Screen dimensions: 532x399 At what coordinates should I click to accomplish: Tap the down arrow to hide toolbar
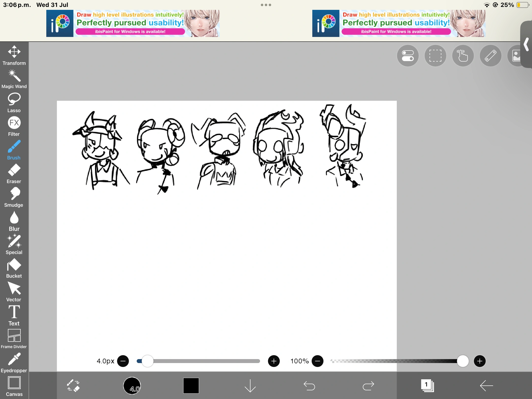pos(250,385)
